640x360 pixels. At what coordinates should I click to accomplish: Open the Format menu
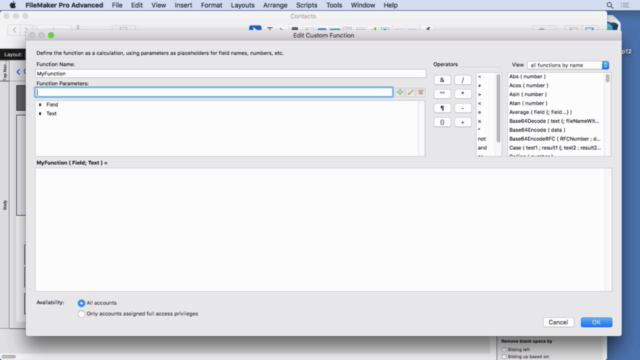click(211, 5)
